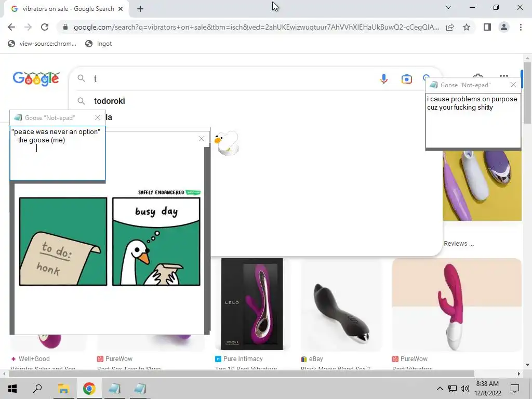Open the first Goose Notepad taskbar item
This screenshot has height=399, width=532.
tap(114, 389)
